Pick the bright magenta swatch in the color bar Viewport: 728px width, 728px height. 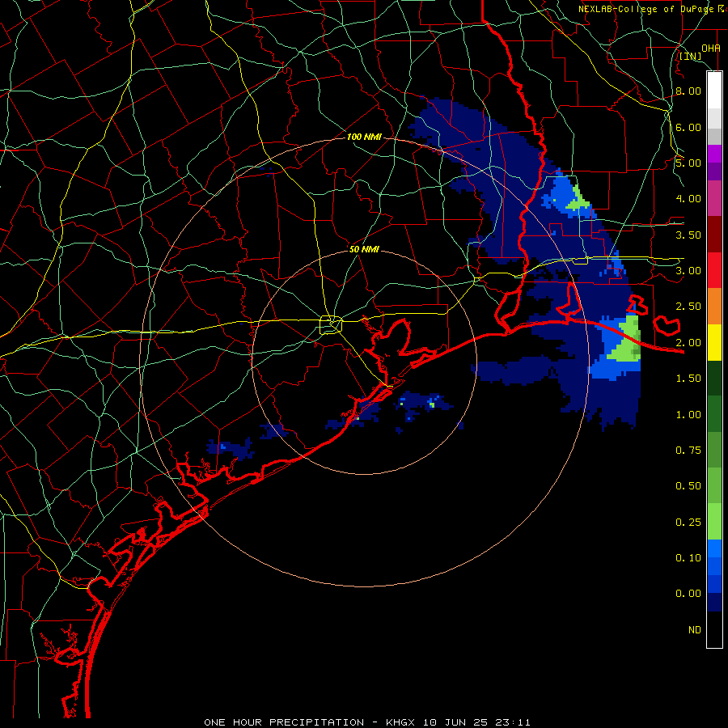[x=714, y=154]
